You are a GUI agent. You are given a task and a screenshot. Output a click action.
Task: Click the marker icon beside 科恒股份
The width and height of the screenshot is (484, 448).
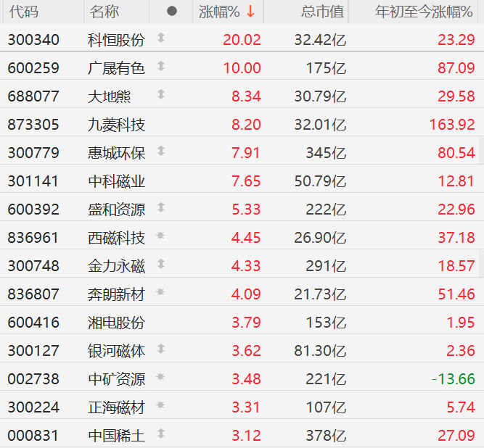pyautogui.click(x=161, y=38)
